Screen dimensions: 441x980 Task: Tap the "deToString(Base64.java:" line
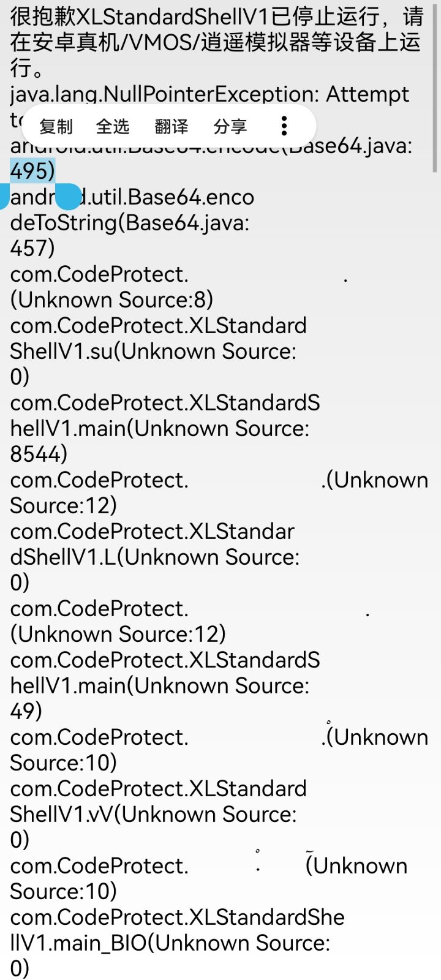130,222
